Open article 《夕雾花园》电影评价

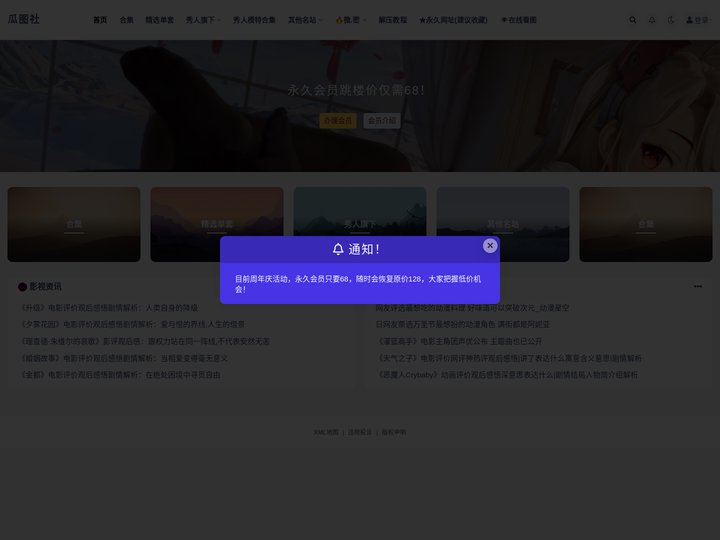[x=133, y=324]
